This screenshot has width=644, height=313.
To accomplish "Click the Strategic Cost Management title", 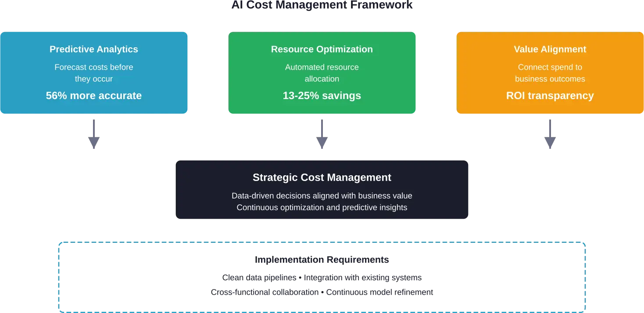I will (322, 178).
